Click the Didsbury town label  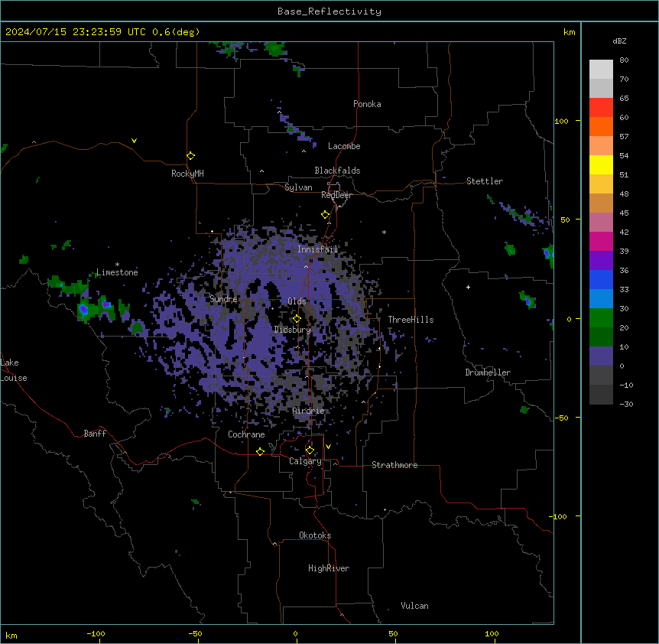coord(293,330)
